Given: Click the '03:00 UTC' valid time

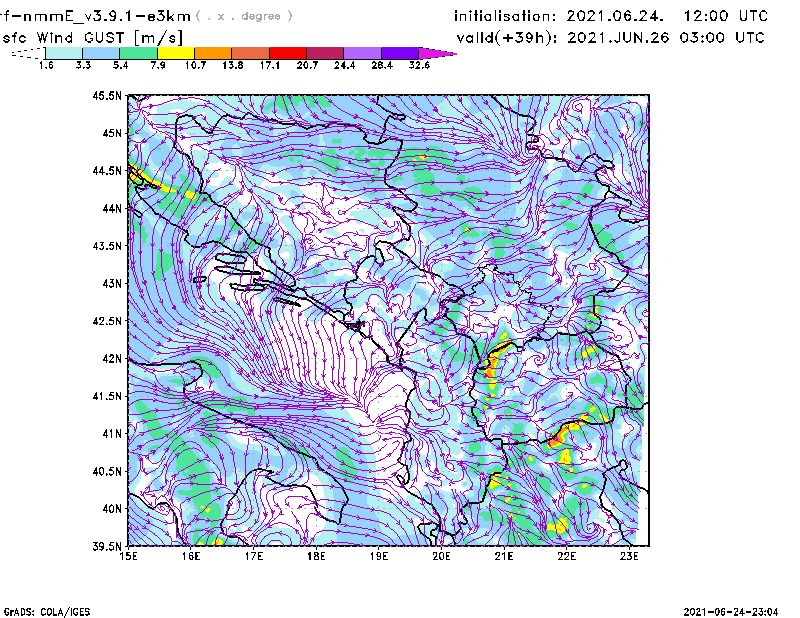Looking at the screenshot, I should pos(722,38).
